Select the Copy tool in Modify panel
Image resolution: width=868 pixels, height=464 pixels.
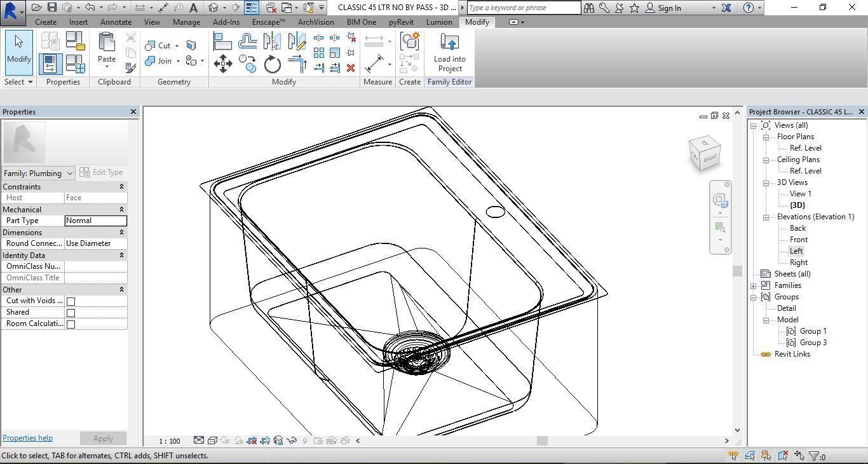[x=247, y=64]
